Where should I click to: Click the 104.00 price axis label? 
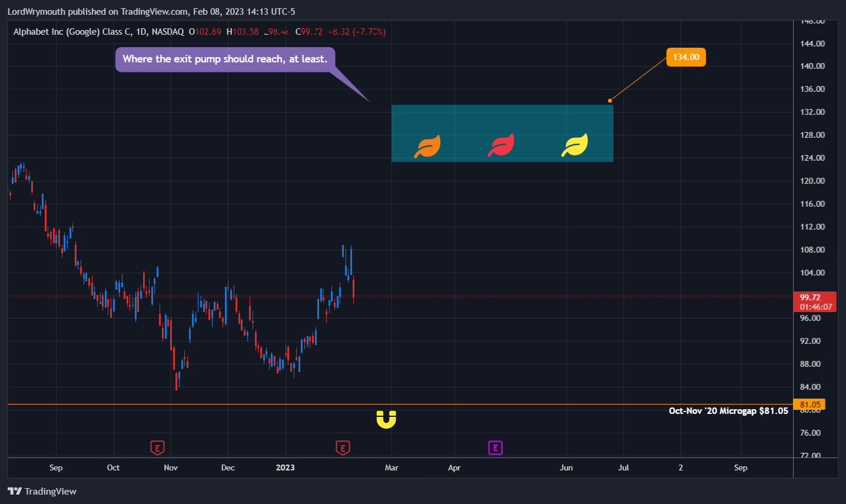point(812,273)
